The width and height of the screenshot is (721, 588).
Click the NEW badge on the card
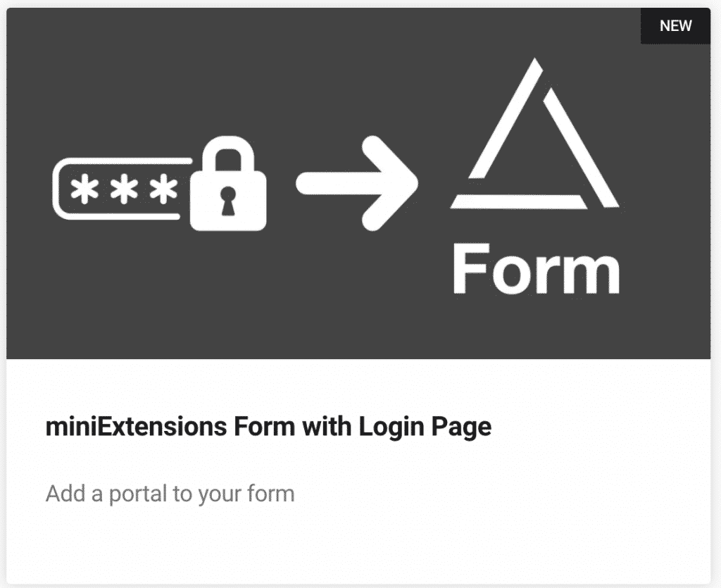click(675, 26)
